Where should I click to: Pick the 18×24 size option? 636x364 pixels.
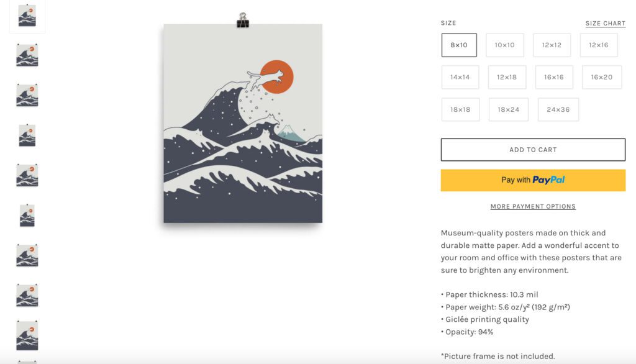click(508, 109)
